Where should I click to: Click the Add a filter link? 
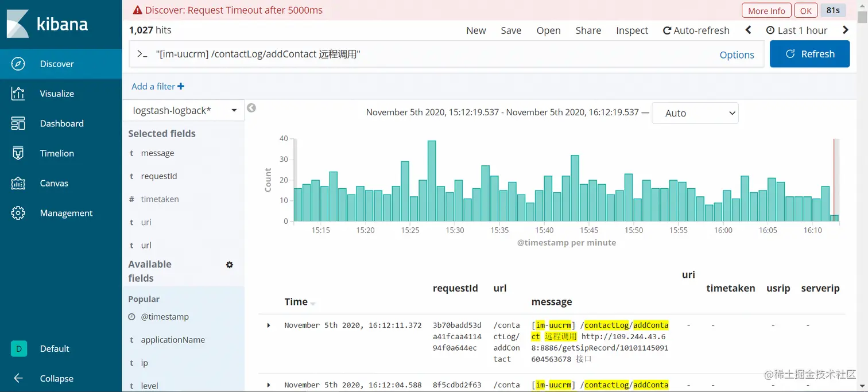click(x=158, y=86)
